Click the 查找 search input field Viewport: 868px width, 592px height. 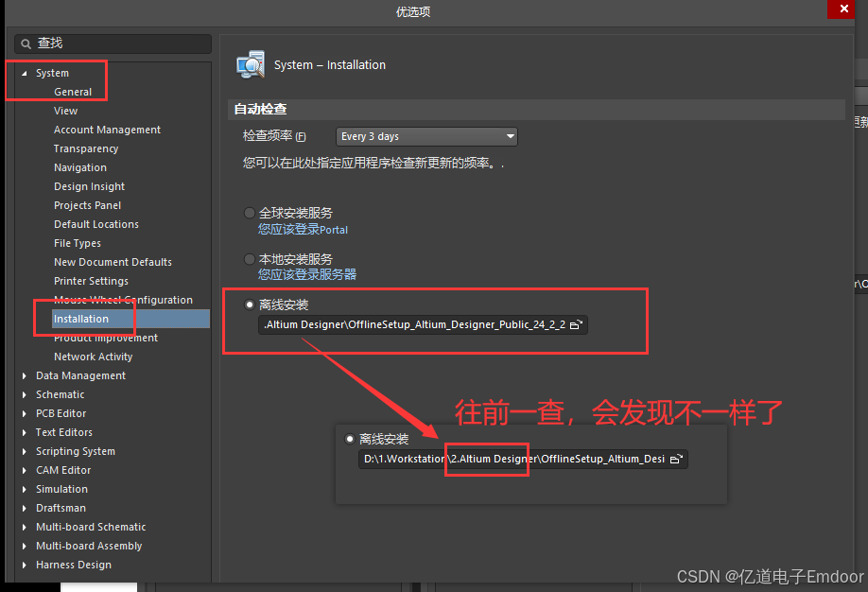[113, 44]
